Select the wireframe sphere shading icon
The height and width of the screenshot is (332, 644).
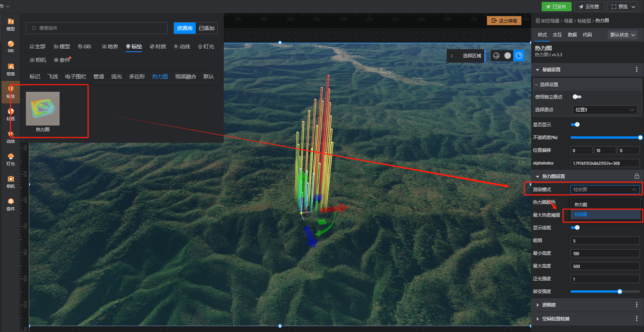(496, 55)
